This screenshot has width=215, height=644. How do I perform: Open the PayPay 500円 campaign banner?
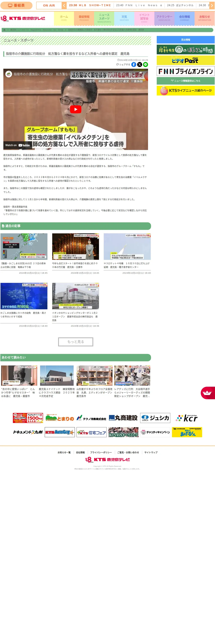click(x=28, y=418)
